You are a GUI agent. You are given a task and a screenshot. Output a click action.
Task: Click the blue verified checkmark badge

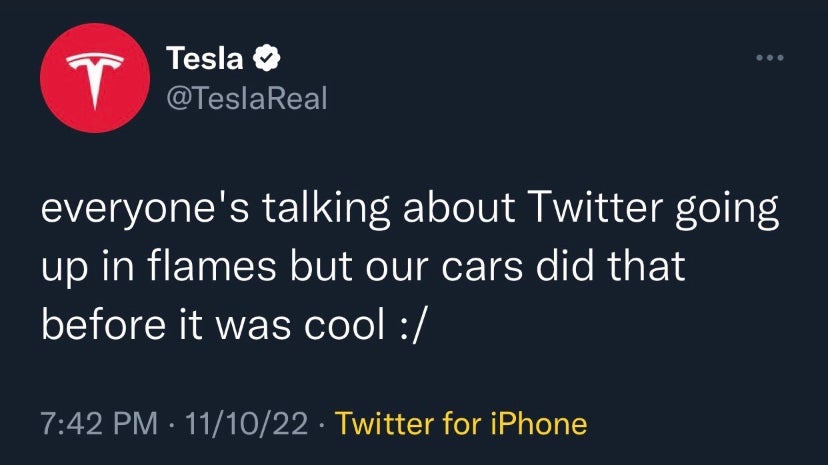tap(265, 60)
